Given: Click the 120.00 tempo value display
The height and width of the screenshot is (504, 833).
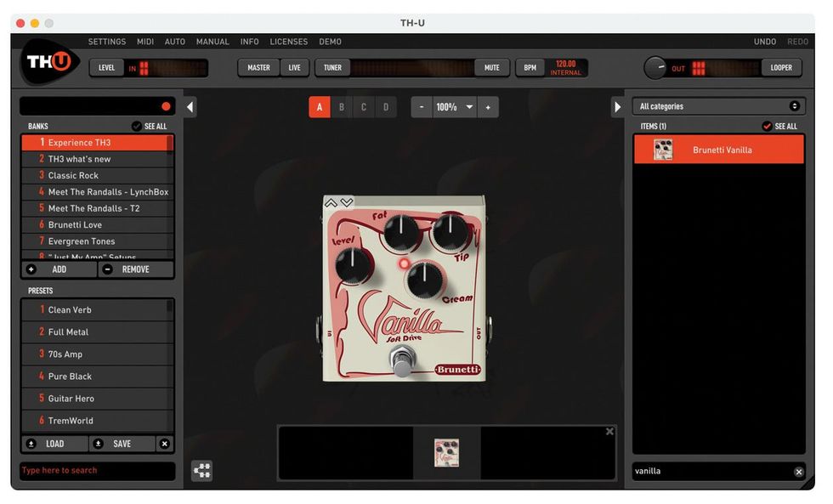Looking at the screenshot, I should coord(565,64).
